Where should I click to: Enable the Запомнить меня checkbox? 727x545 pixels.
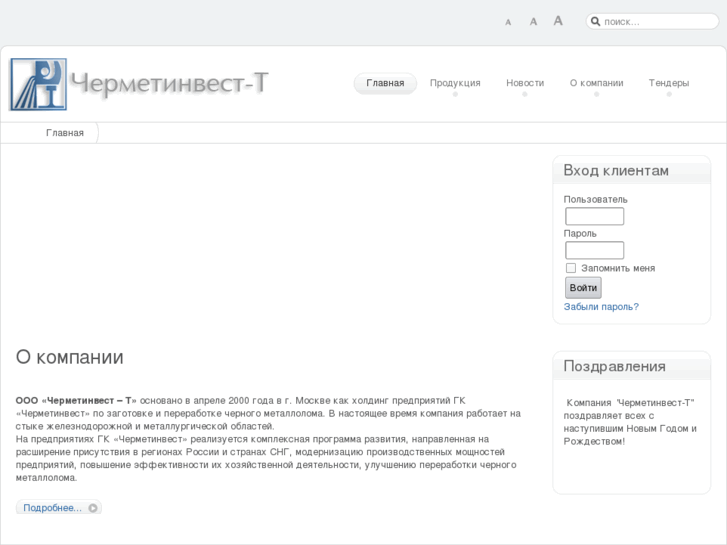pyautogui.click(x=571, y=268)
